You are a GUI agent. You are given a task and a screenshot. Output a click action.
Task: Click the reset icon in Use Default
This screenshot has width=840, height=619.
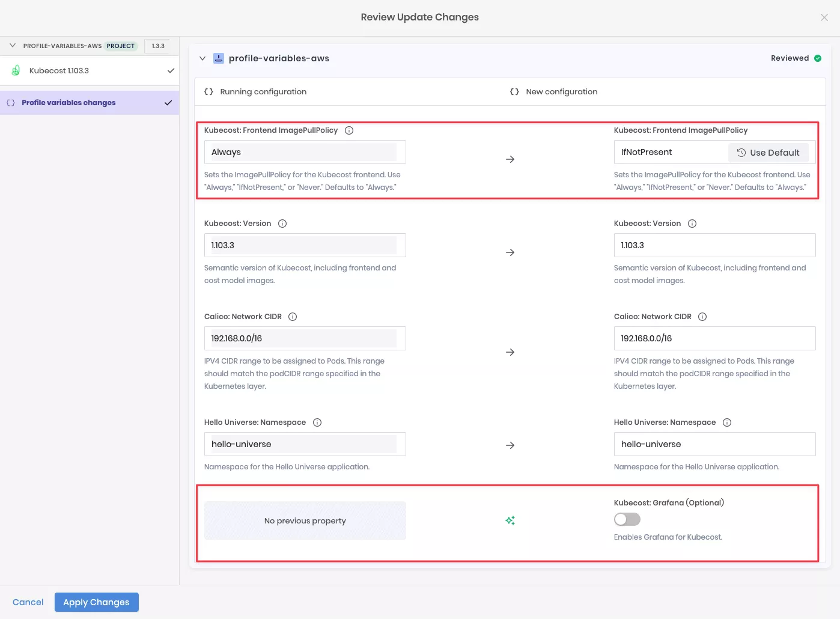tap(741, 153)
